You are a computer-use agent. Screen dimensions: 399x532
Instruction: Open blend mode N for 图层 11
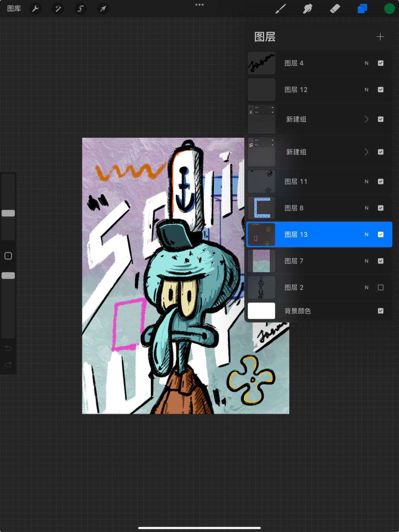[366, 181]
